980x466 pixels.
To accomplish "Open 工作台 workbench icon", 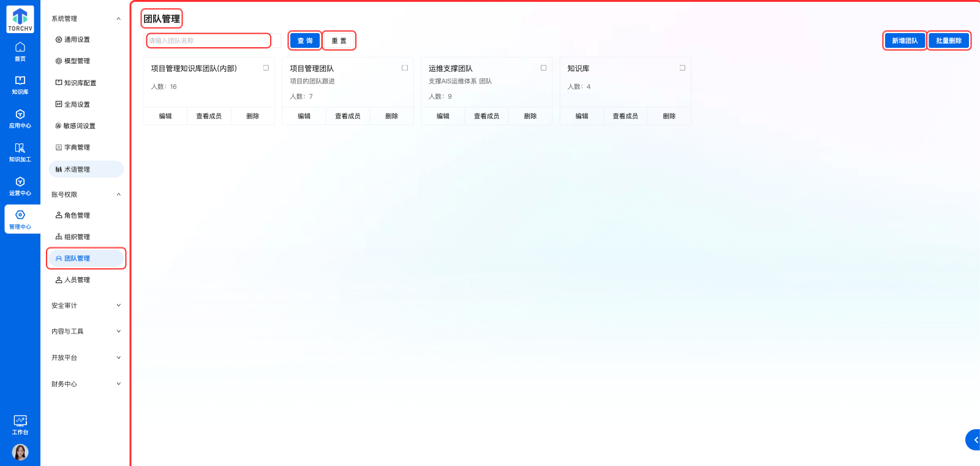I will coord(20,421).
